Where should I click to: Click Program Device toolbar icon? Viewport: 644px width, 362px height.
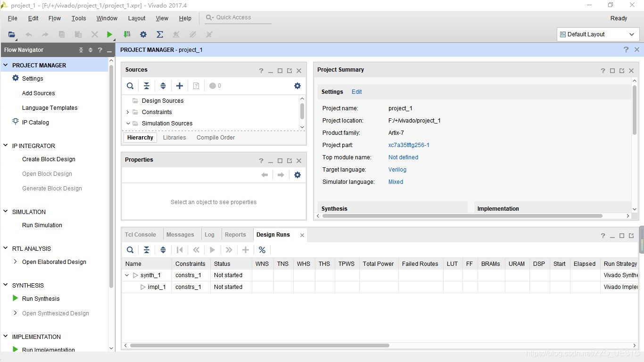(127, 34)
